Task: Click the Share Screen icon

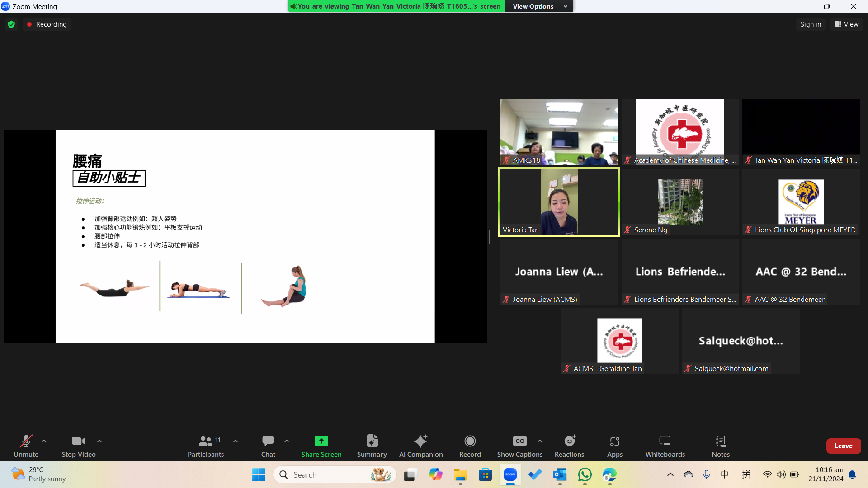Action: point(321,441)
